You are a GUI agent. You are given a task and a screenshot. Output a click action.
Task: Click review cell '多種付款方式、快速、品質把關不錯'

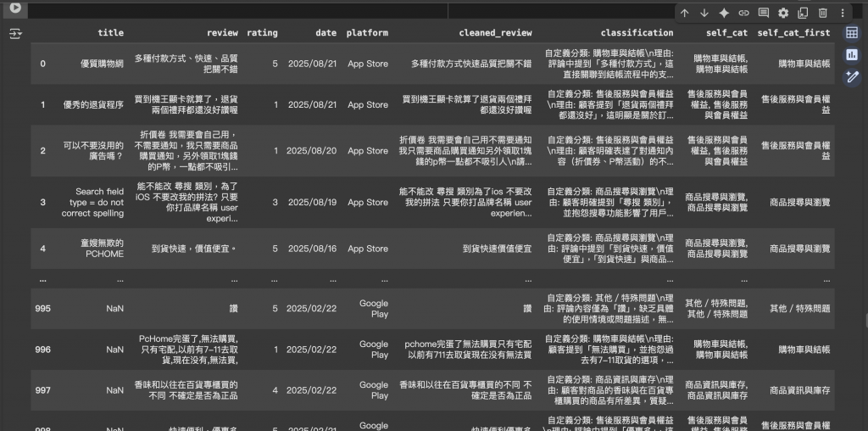coord(186,64)
